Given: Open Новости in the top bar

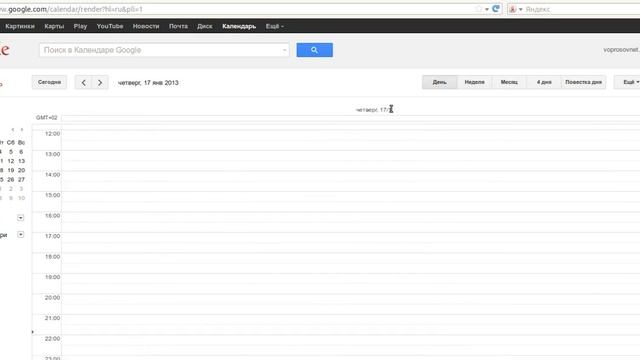Looking at the screenshot, I should (146, 26).
